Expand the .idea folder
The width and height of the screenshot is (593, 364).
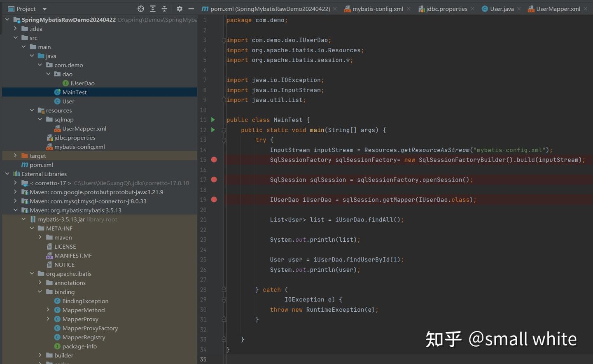pos(15,28)
